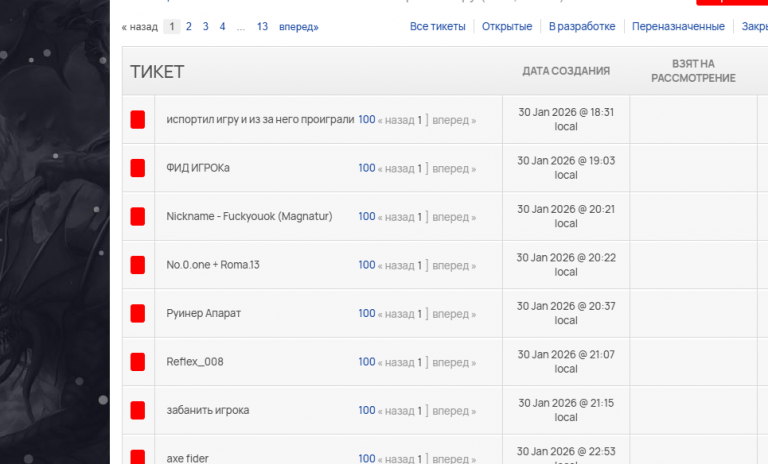Click the top 'вперед»' next page link
Image resolution: width=768 pixels, height=464 pixels.
[x=299, y=26]
